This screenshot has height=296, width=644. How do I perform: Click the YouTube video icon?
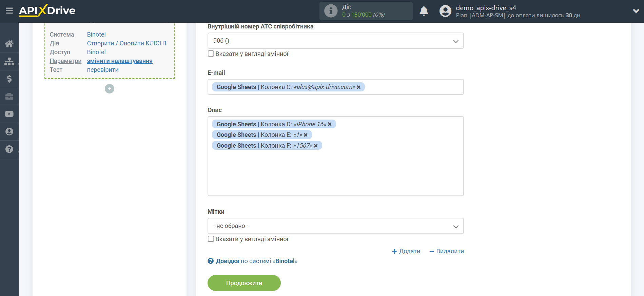[9, 114]
